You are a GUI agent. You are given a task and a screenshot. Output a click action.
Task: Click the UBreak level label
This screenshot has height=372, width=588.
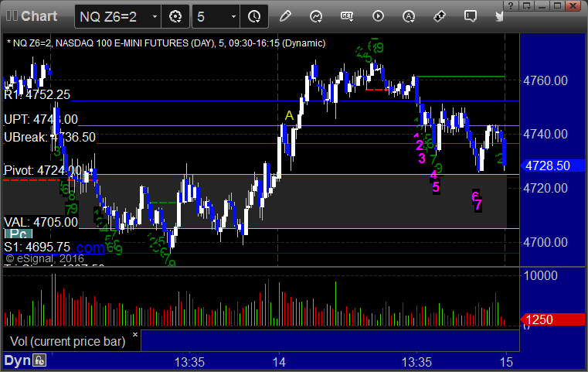[x=49, y=138]
